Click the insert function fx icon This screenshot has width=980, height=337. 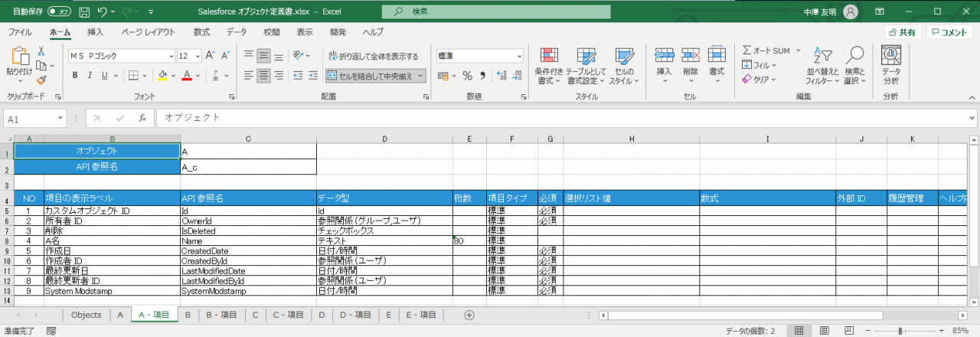tap(142, 118)
